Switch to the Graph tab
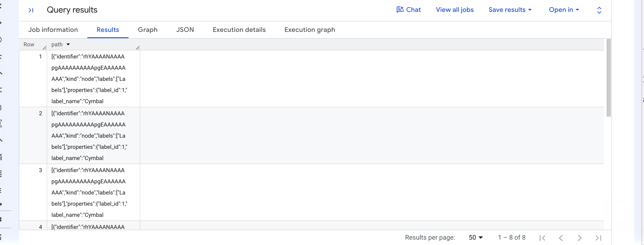 click(x=147, y=30)
